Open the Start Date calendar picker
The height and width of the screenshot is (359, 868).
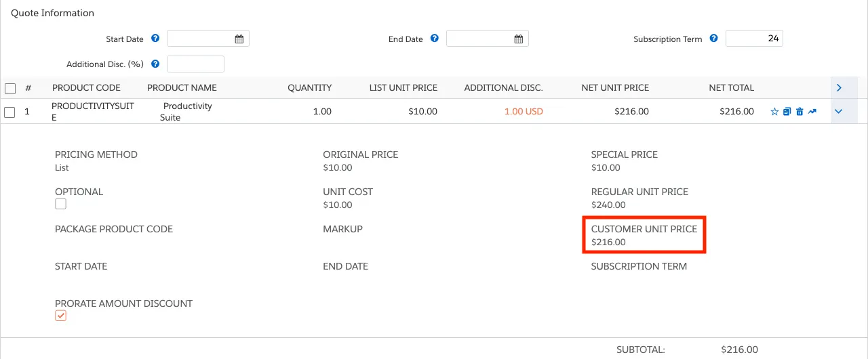pos(239,39)
